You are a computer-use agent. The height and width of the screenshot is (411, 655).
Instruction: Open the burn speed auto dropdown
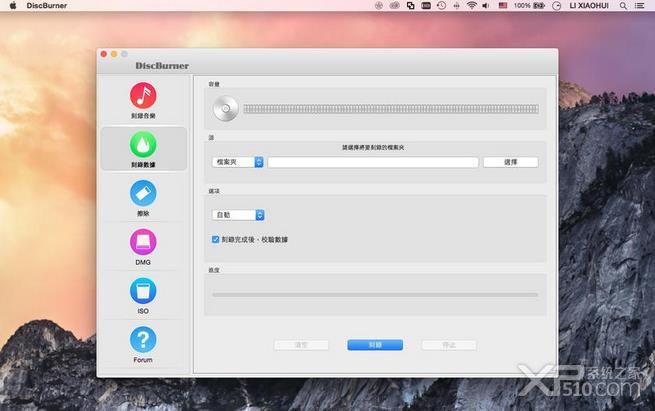click(x=238, y=215)
